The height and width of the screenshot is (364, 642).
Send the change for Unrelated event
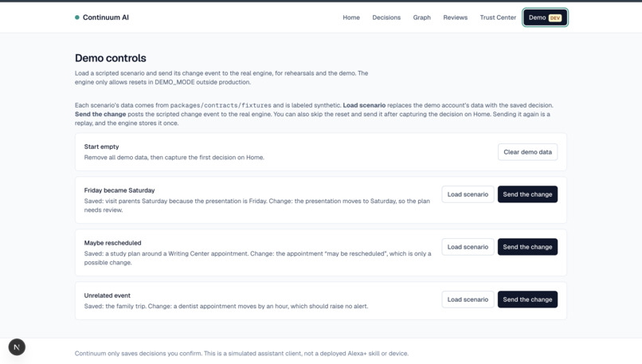coord(527,299)
